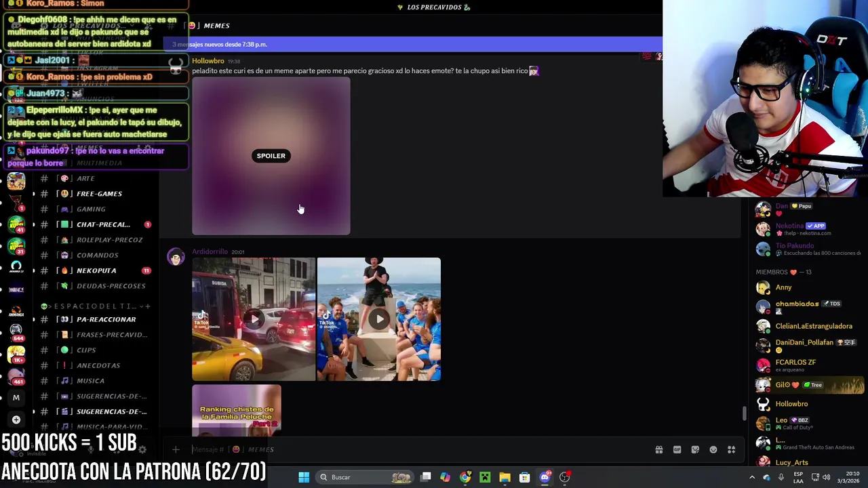Open the gift icon in message bar
This screenshot has width=868, height=488.
tap(658, 449)
